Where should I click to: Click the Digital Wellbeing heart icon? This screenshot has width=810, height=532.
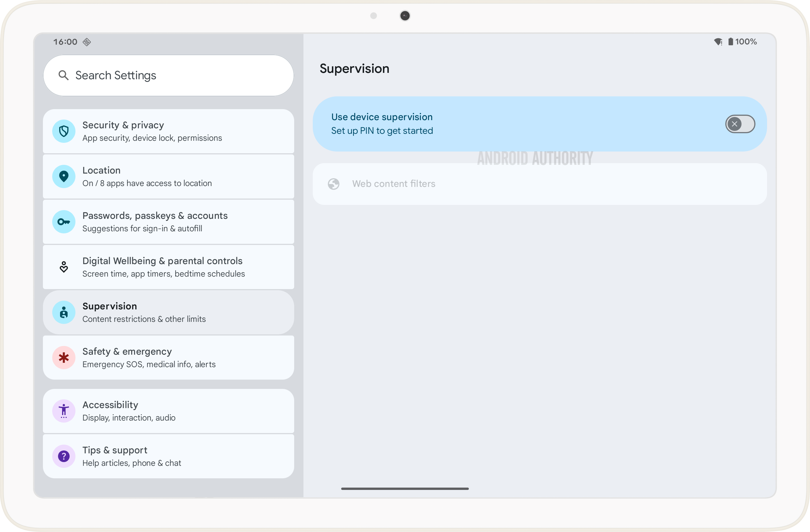point(64,267)
